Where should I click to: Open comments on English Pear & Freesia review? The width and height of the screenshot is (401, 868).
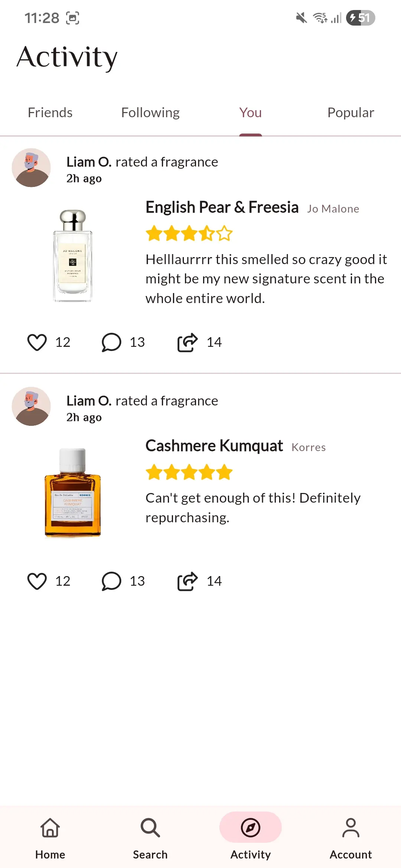point(111,342)
